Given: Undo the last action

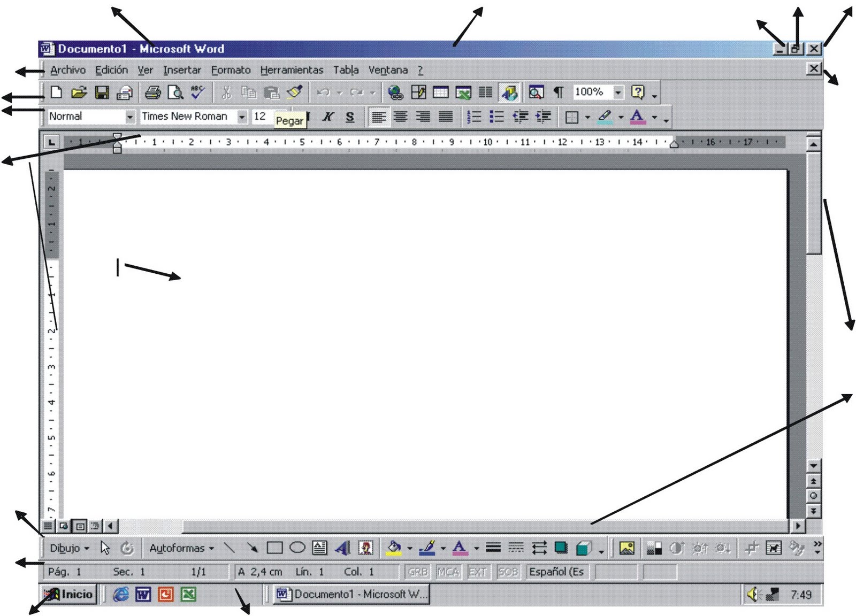Looking at the screenshot, I should (323, 93).
